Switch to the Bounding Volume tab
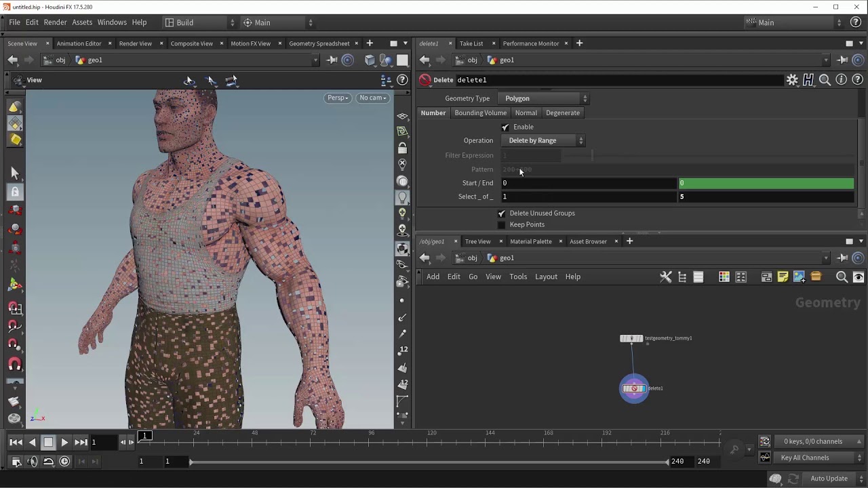Viewport: 868px width, 488px height. (x=480, y=113)
